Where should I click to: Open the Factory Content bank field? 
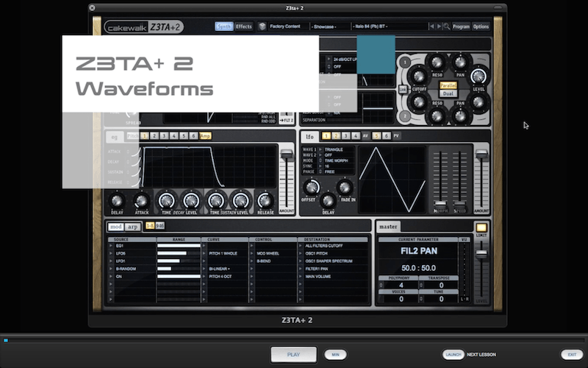(x=288, y=26)
